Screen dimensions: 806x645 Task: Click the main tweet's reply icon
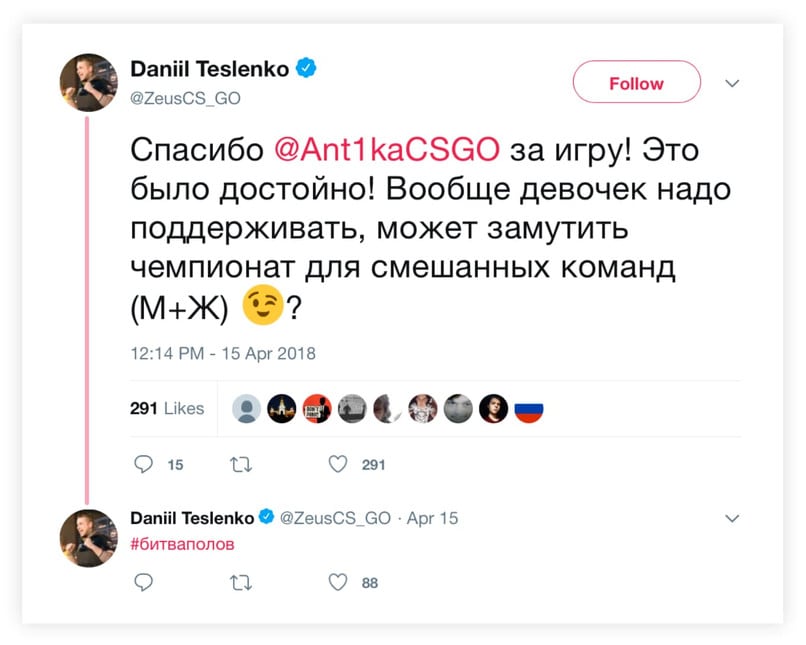click(x=143, y=464)
